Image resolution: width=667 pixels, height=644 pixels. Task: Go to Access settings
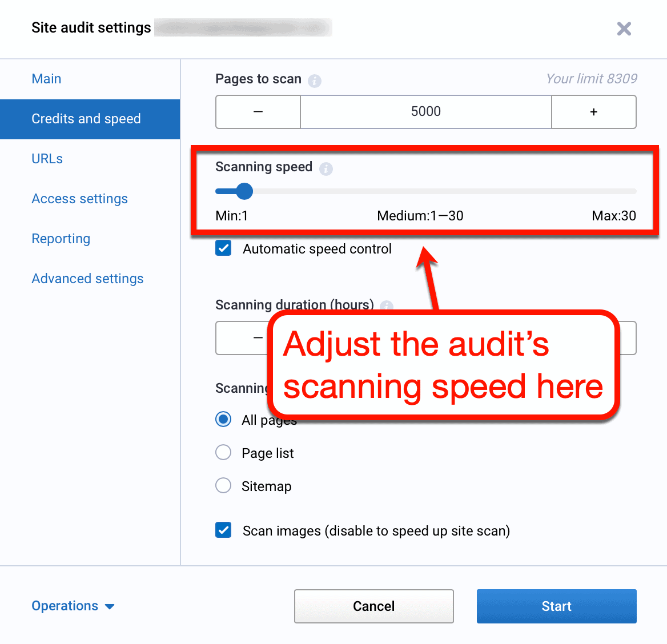[x=79, y=199]
